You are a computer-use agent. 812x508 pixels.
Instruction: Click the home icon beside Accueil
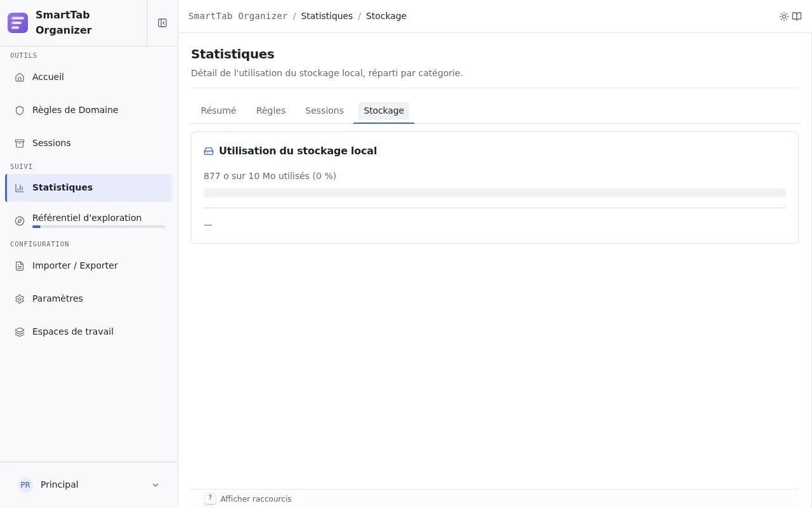20,77
